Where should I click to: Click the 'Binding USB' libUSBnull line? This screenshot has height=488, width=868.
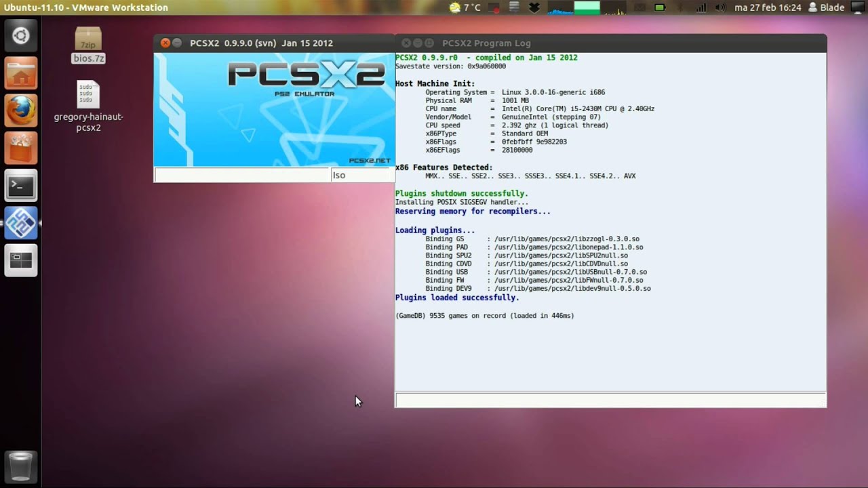point(536,272)
